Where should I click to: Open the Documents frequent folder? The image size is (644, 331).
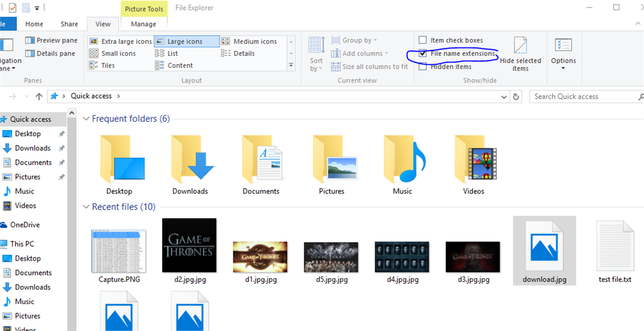click(x=261, y=165)
